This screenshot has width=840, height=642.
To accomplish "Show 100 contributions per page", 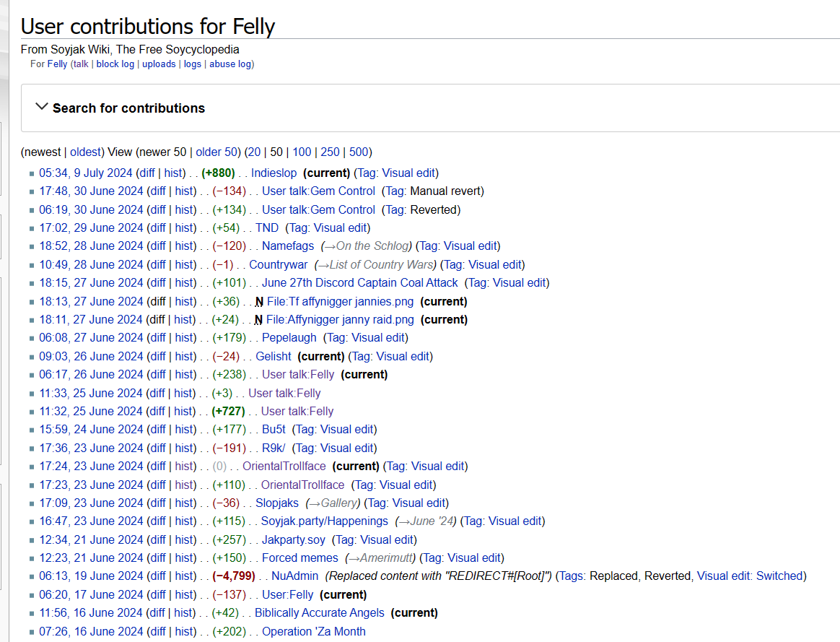I will pyautogui.click(x=302, y=152).
